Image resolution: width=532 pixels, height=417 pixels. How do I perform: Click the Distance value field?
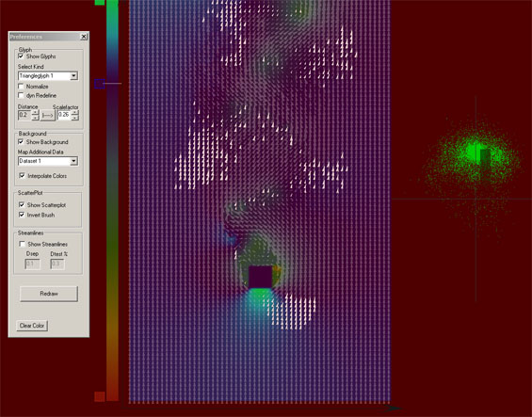coord(24,115)
